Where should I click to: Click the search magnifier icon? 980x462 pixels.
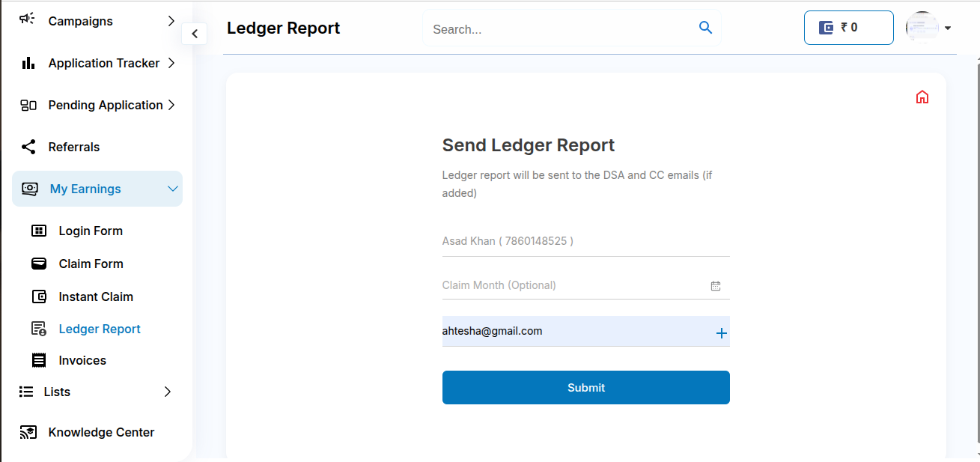pos(705,28)
